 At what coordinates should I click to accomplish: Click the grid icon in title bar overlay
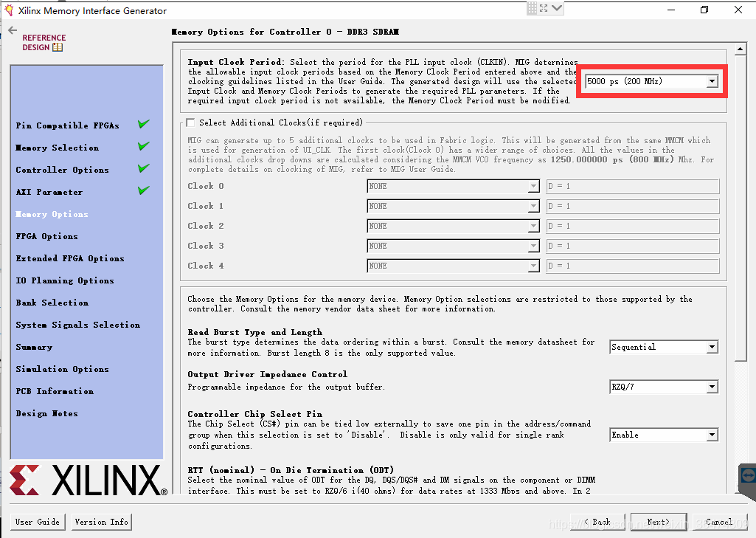(x=532, y=8)
